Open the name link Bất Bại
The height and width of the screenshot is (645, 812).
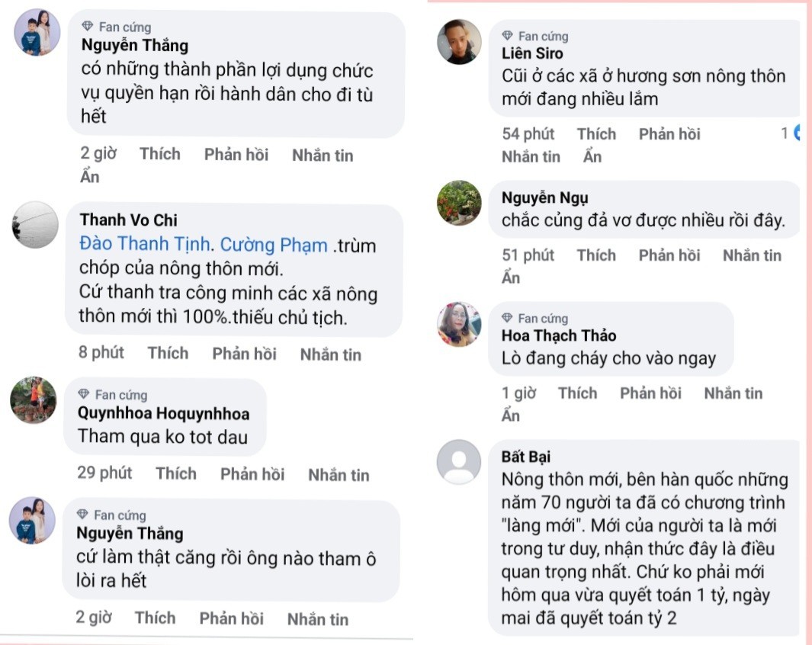tap(526, 457)
